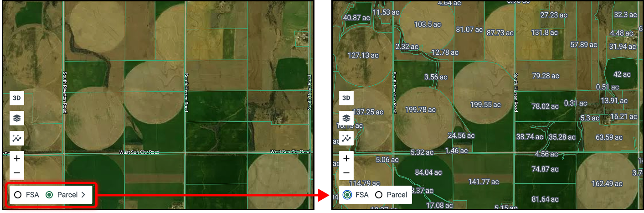Image resolution: width=644 pixels, height=213 pixels.
Task: Zoom in on the left map
Action: 17,158
